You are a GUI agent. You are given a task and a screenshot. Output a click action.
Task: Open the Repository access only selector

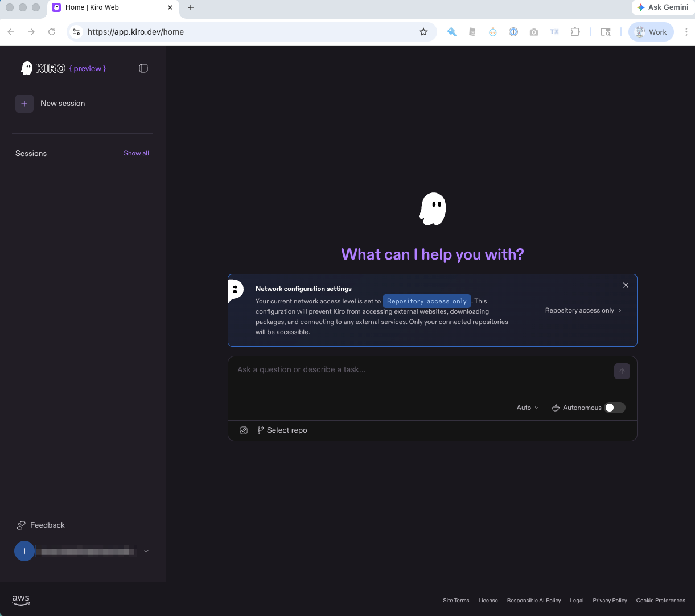coord(583,310)
